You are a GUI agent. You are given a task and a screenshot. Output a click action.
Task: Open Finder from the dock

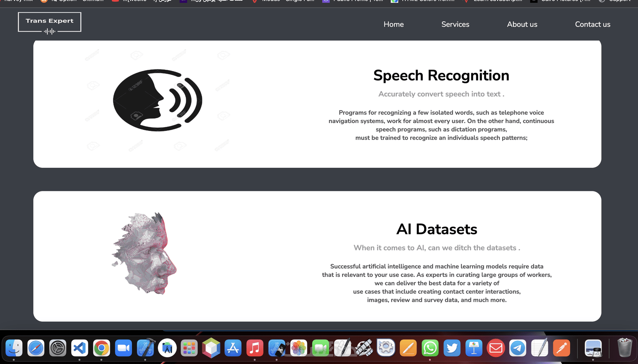click(x=14, y=348)
